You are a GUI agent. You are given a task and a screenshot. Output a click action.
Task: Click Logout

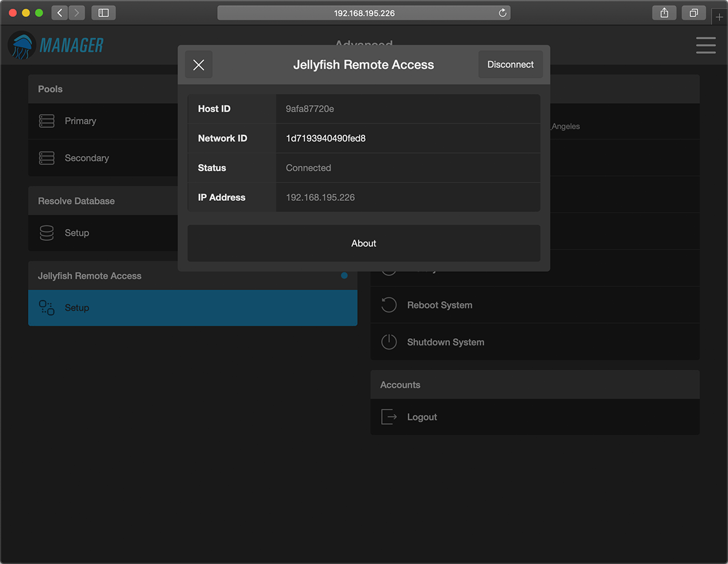535,417
